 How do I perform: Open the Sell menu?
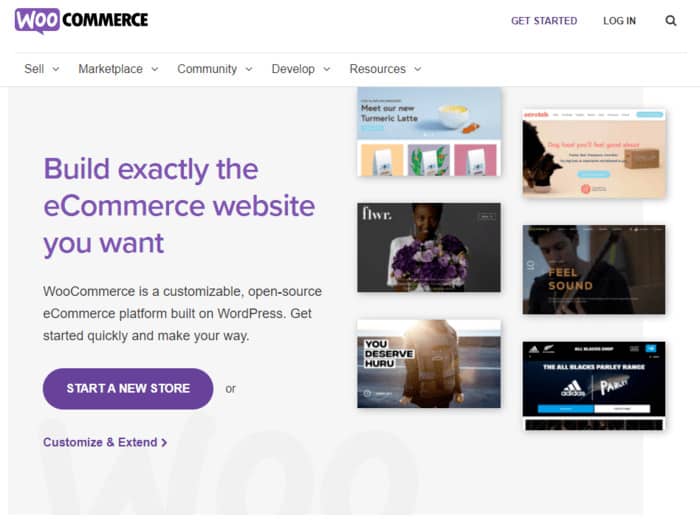[42, 69]
